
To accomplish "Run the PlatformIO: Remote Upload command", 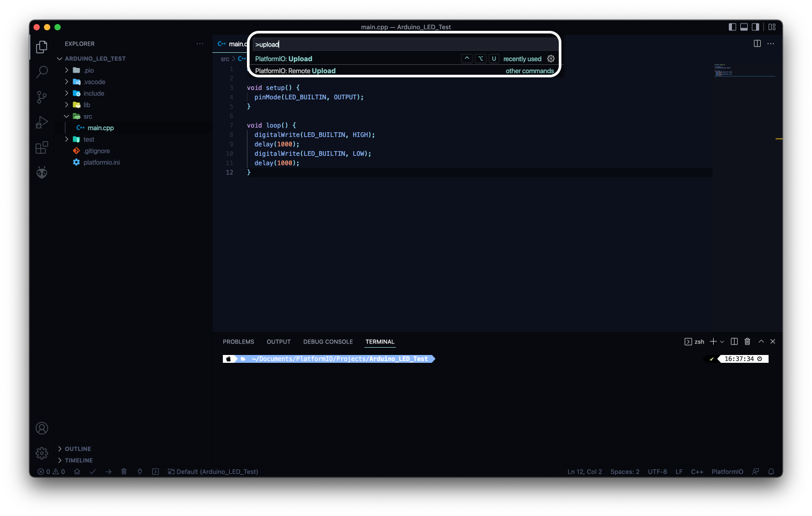I will point(404,71).
